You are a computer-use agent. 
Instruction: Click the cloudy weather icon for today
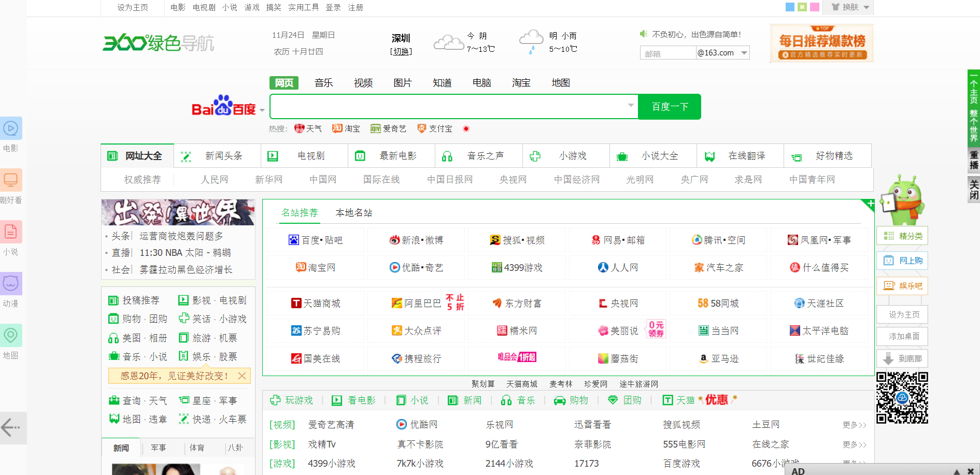point(448,42)
